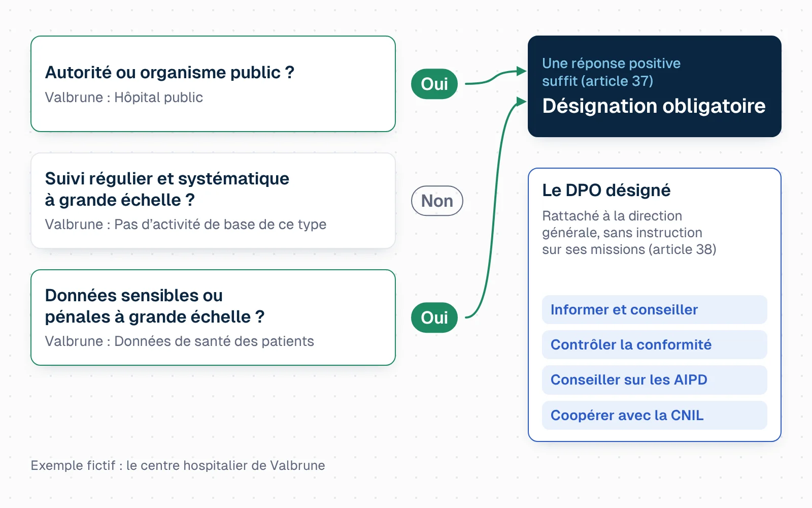Click the Non badge
Viewport: 812px width, 508px height.
click(437, 201)
